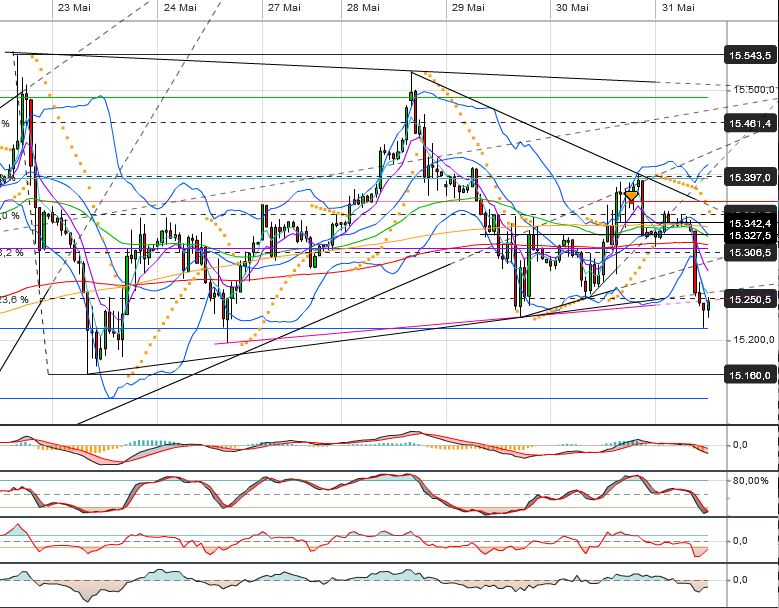Screen dimensions: 779x608
Task: Click the MACD panel 0,0 axis label
Action: tap(740, 445)
